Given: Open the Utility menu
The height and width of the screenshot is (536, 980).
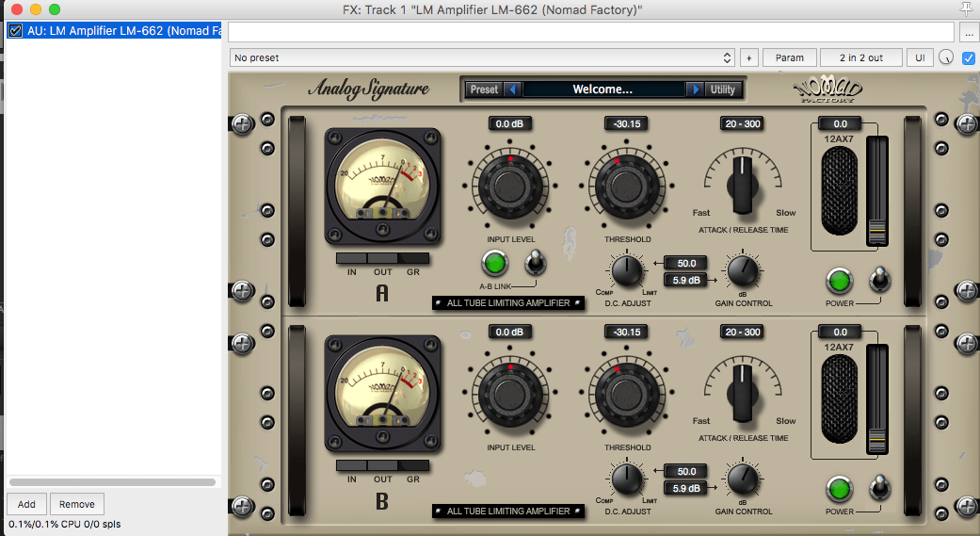Looking at the screenshot, I should 722,89.
